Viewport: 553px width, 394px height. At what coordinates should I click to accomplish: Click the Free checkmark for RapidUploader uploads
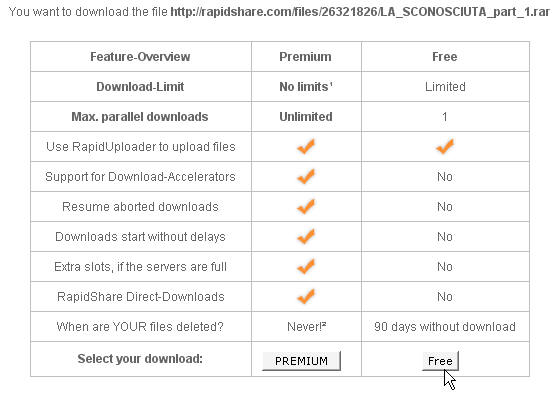[445, 146]
